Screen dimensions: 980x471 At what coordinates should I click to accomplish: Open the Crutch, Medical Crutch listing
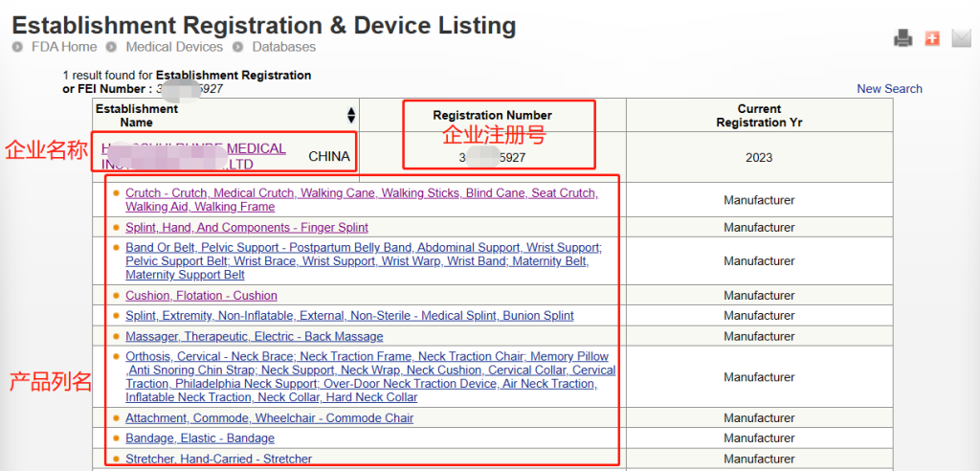pos(361,193)
